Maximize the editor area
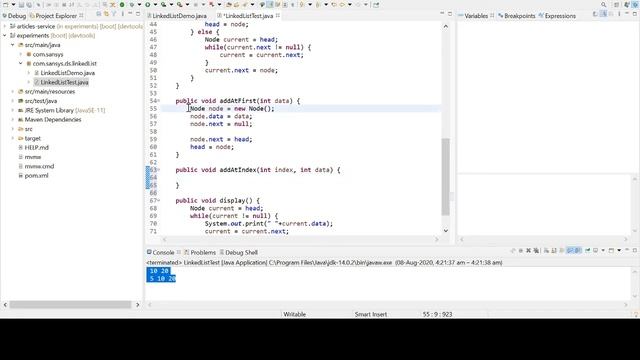The height and width of the screenshot is (360, 640). point(450,14)
